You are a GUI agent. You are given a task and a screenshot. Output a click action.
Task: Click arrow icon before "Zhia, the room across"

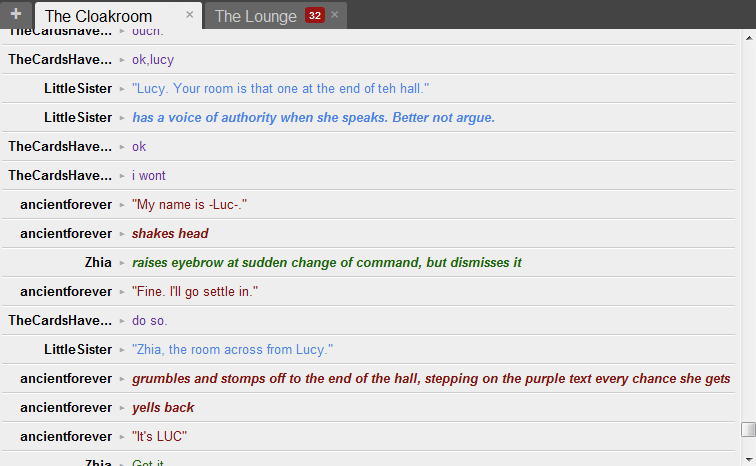pyautogui.click(x=122, y=350)
